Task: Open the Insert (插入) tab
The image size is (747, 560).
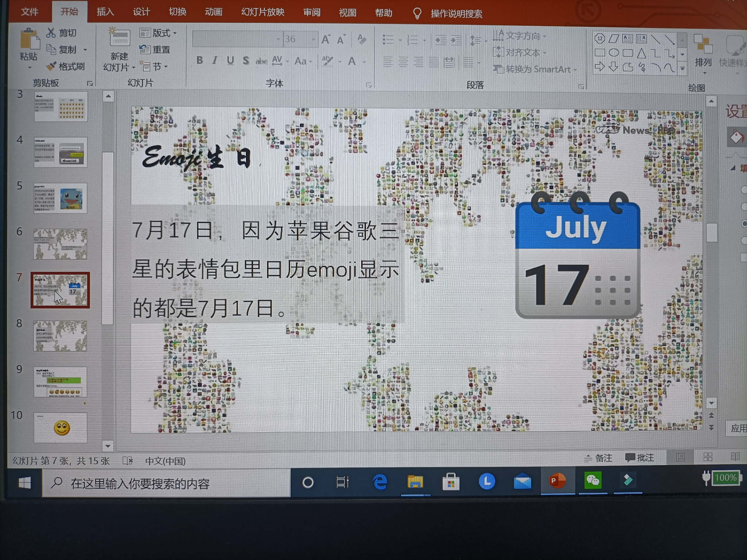Action: (x=105, y=12)
